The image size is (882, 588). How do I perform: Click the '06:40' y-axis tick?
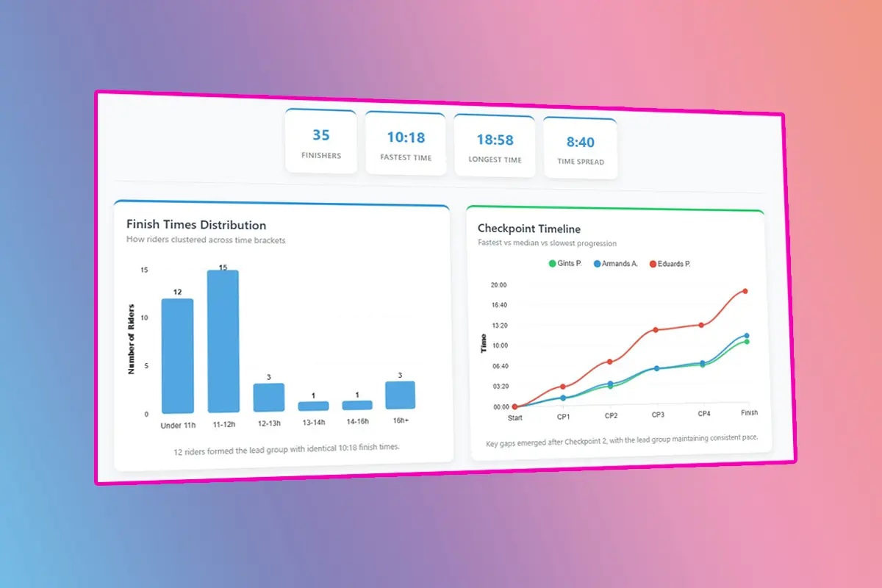click(x=499, y=366)
